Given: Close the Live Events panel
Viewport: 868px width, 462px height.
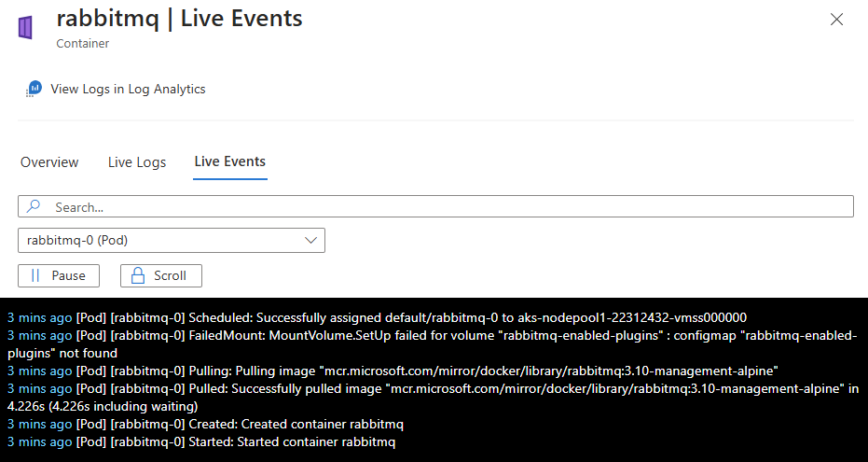Looking at the screenshot, I should (x=836, y=20).
